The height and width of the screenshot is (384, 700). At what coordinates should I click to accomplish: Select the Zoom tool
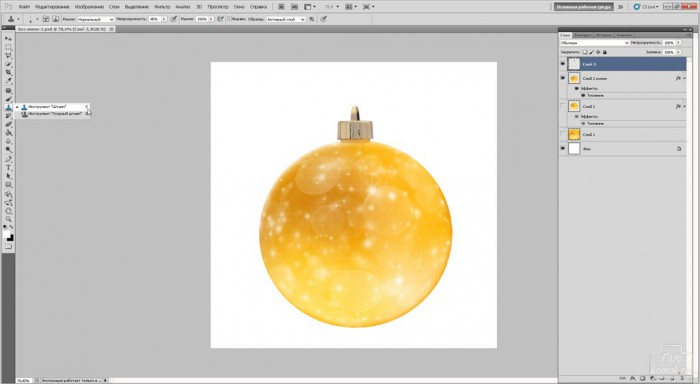click(8, 220)
